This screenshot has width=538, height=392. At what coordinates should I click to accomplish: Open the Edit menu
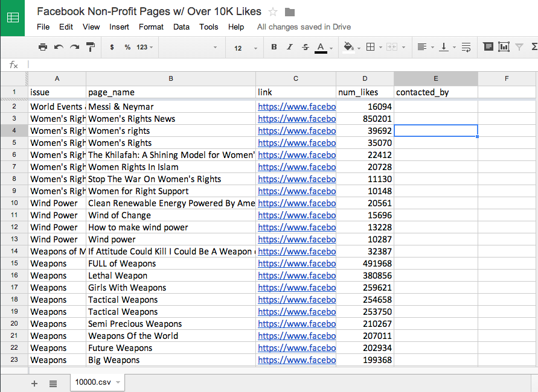pos(66,27)
